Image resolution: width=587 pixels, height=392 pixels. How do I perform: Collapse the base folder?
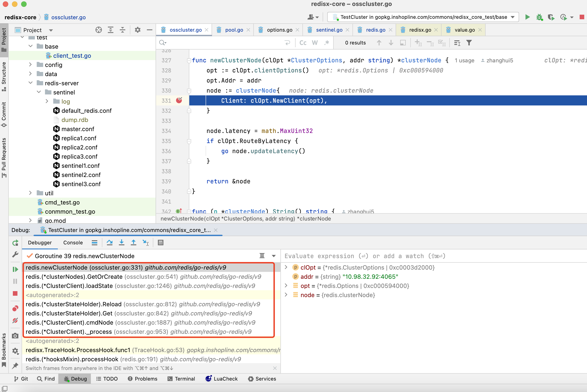click(x=31, y=46)
